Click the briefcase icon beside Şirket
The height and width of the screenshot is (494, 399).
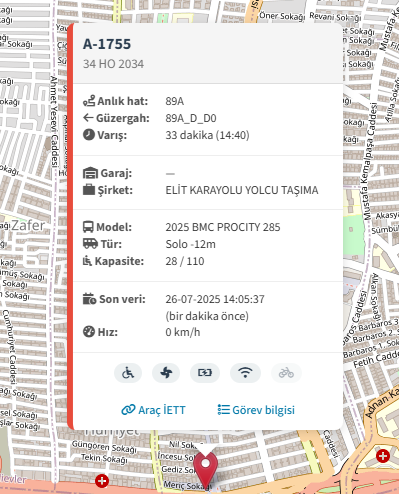click(89, 189)
